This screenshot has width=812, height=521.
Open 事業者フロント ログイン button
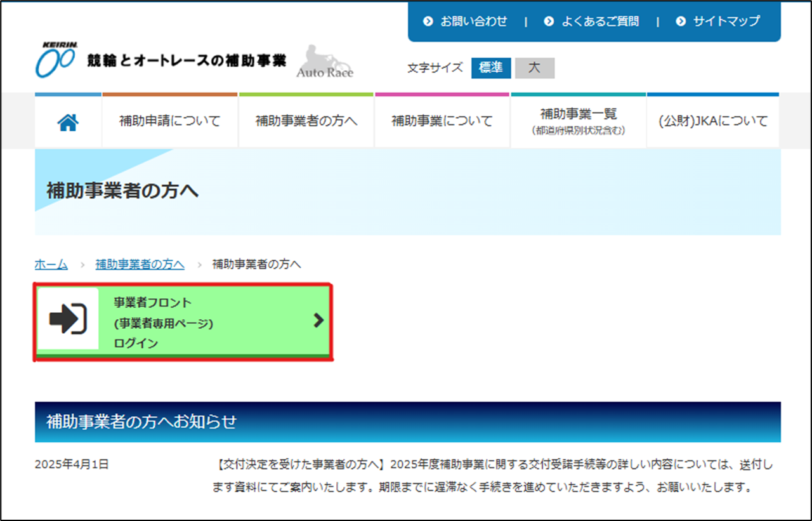pyautogui.click(x=183, y=323)
